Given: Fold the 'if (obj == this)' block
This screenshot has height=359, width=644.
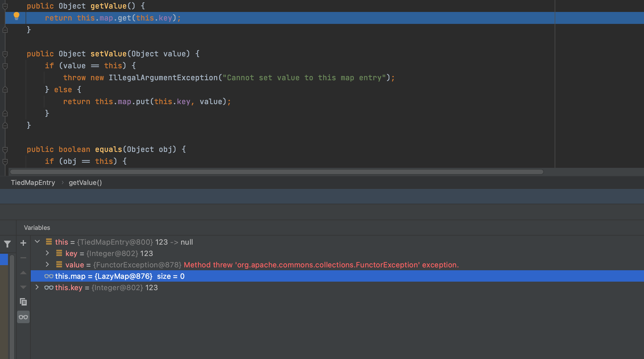Looking at the screenshot, I should coord(5,161).
